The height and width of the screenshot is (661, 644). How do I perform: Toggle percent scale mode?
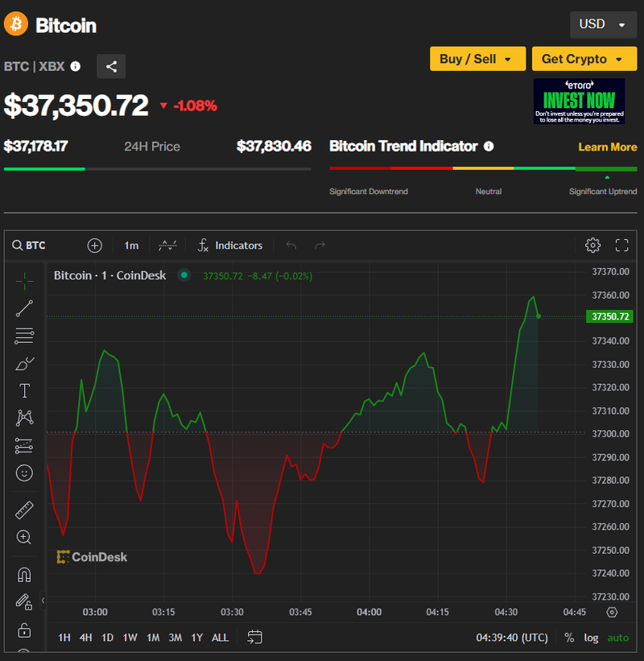point(569,638)
